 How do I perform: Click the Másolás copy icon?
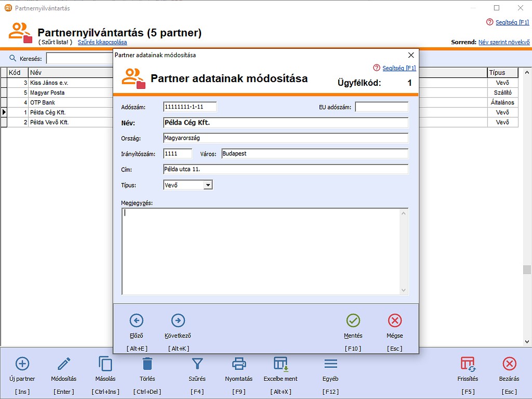[105, 364]
